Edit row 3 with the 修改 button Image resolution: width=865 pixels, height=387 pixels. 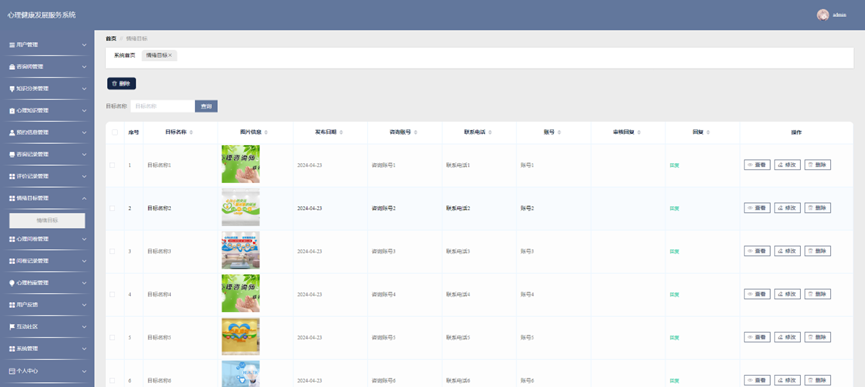(x=787, y=251)
